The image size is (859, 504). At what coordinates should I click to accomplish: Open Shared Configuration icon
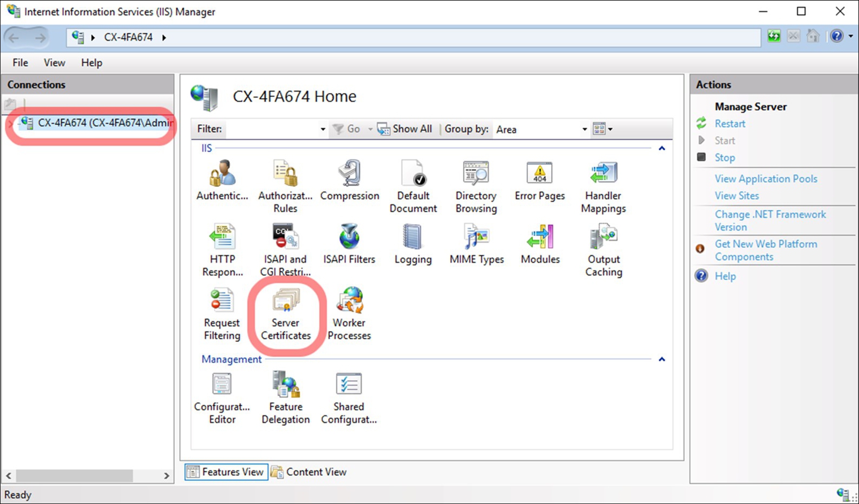[x=349, y=398]
